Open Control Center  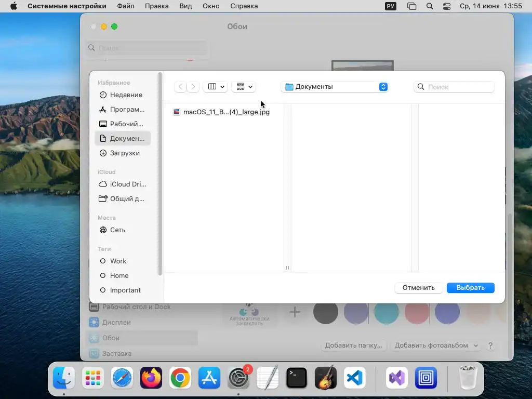pos(447,6)
